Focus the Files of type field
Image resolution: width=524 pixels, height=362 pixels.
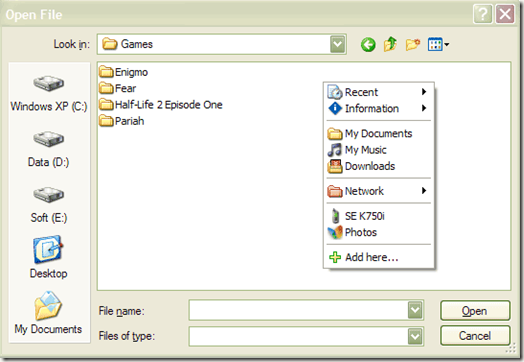point(298,336)
